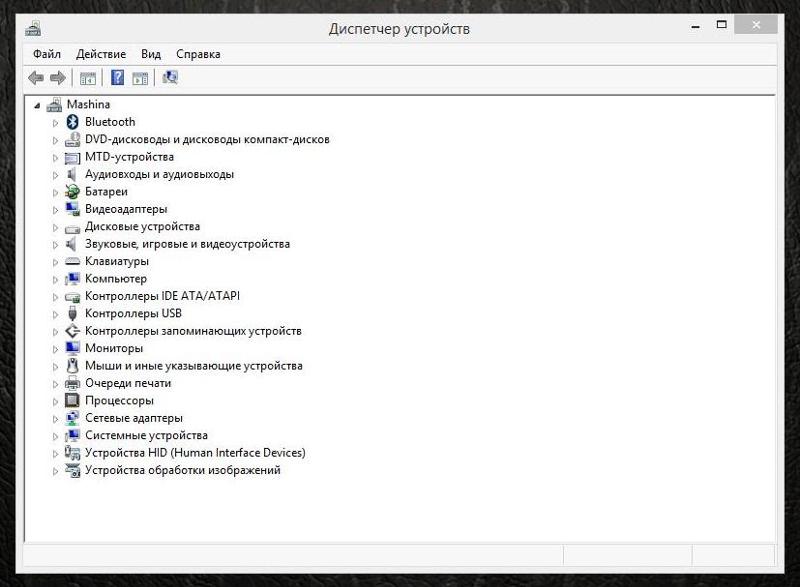Click the Мониторы monitor icon

coord(72,348)
